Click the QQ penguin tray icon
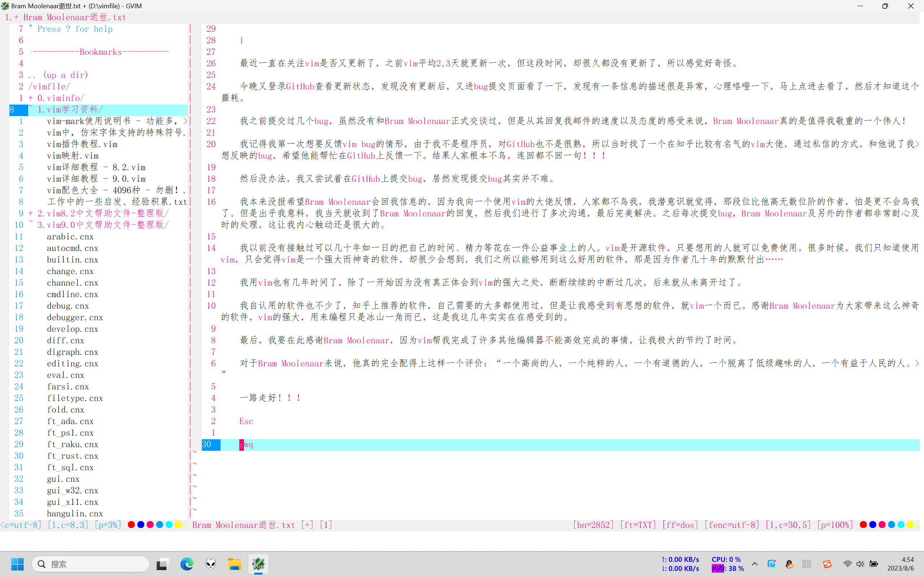924x577 pixels. 789,564
